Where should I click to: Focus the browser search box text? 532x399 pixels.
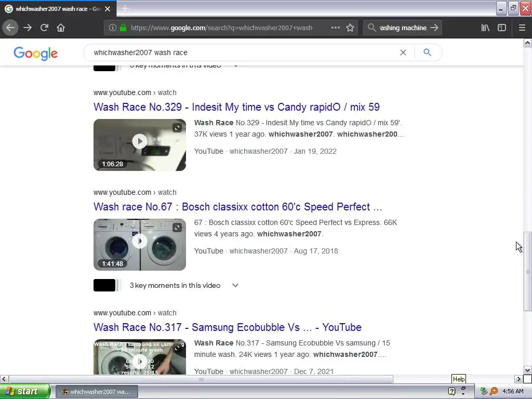(x=403, y=28)
